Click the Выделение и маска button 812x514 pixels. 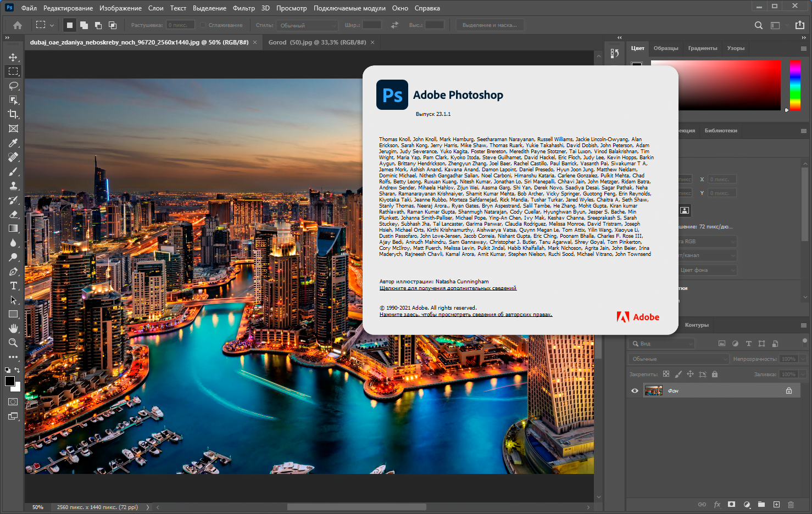490,25
